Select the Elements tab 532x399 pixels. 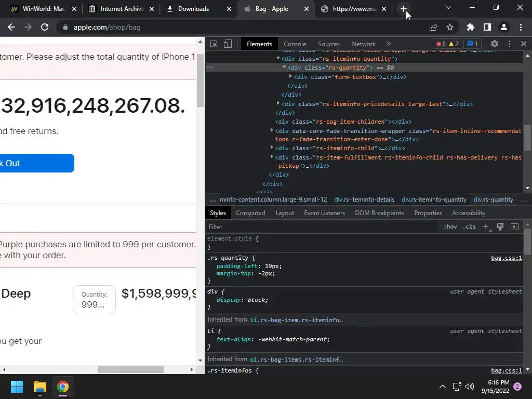[259, 44]
